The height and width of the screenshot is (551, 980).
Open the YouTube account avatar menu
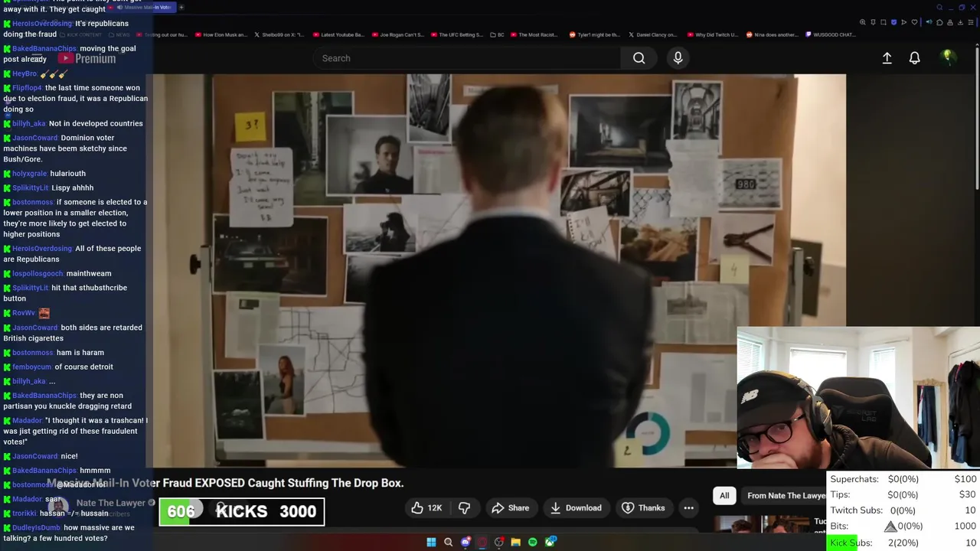[948, 57]
